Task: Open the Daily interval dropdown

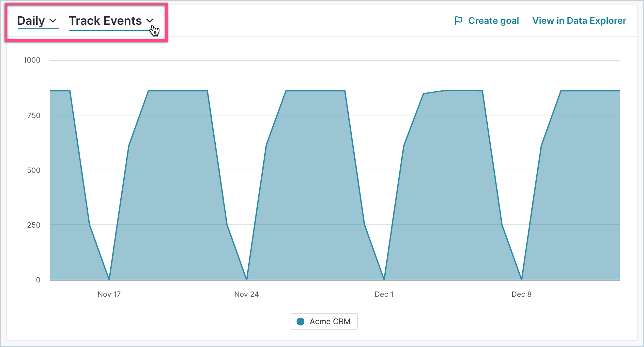Action: pyautogui.click(x=38, y=21)
